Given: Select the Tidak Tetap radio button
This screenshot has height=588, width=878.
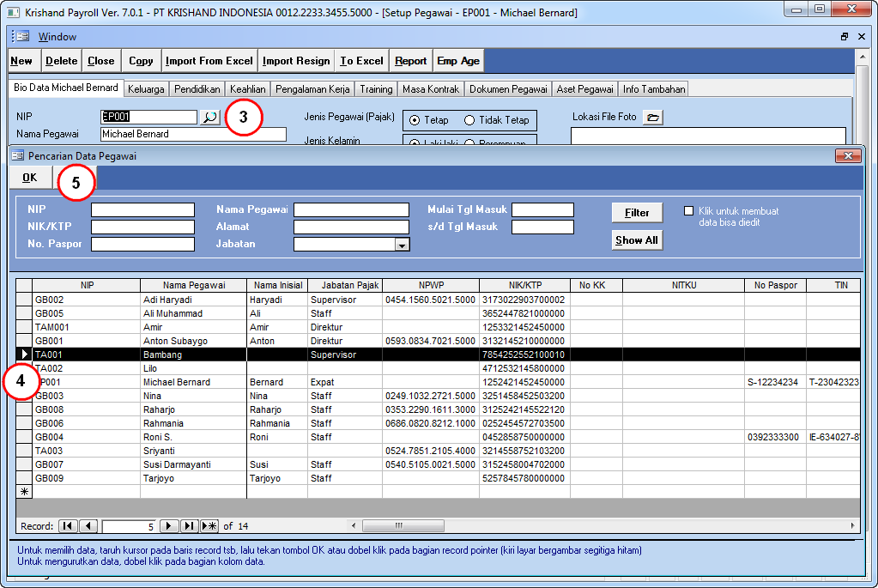Looking at the screenshot, I should pyautogui.click(x=469, y=121).
